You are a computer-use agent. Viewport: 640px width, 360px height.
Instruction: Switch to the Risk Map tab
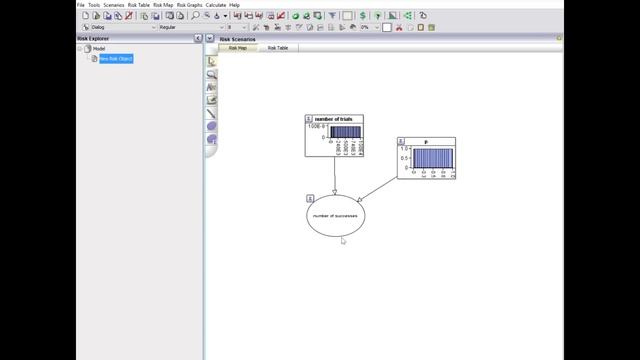(x=238, y=48)
